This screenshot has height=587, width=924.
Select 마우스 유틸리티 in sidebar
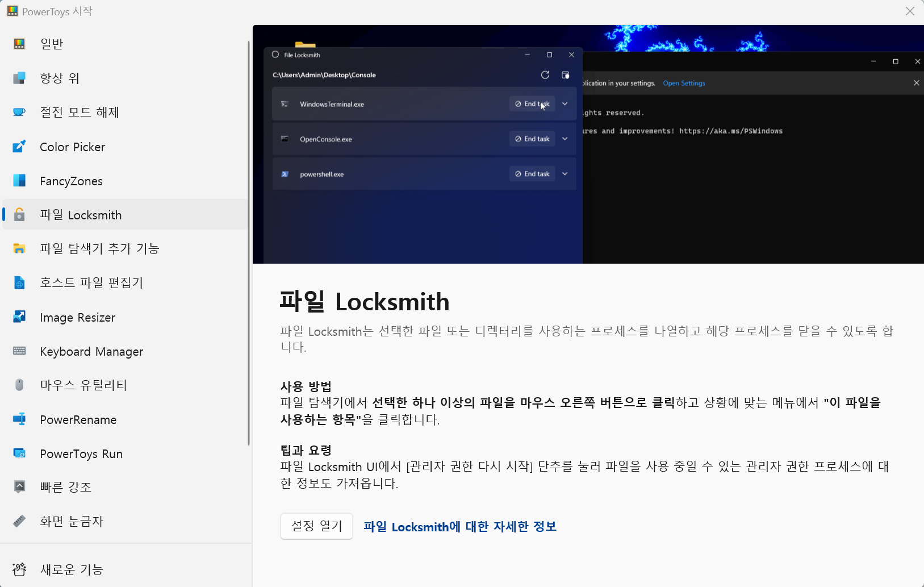click(126, 385)
